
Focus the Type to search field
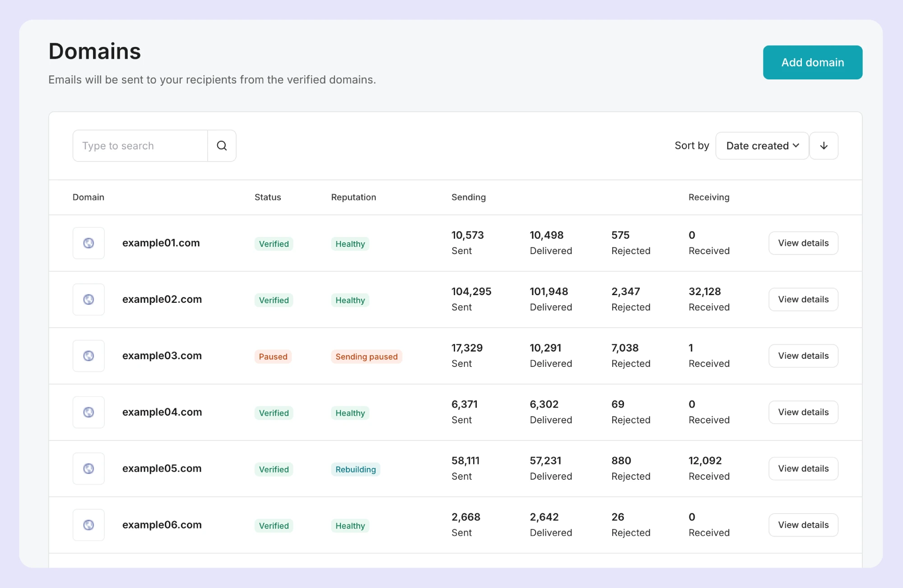[x=140, y=146]
